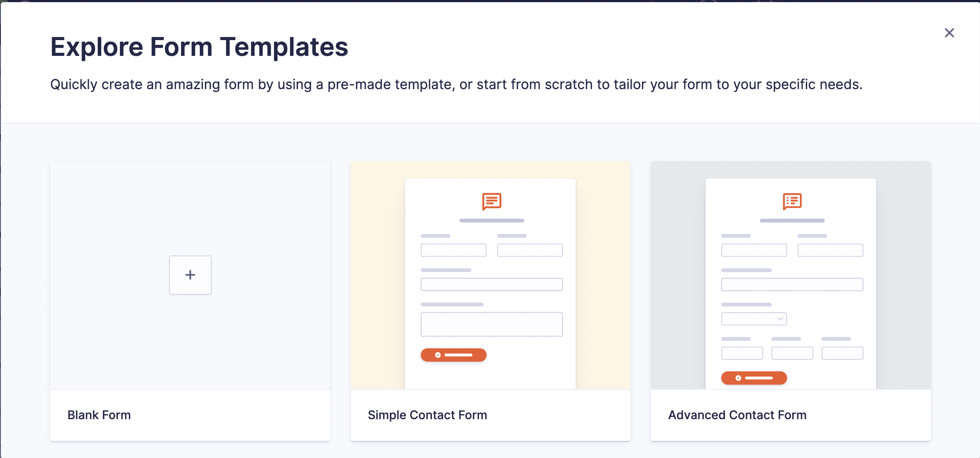Pick the Advanced Contact Form title

[737, 415]
